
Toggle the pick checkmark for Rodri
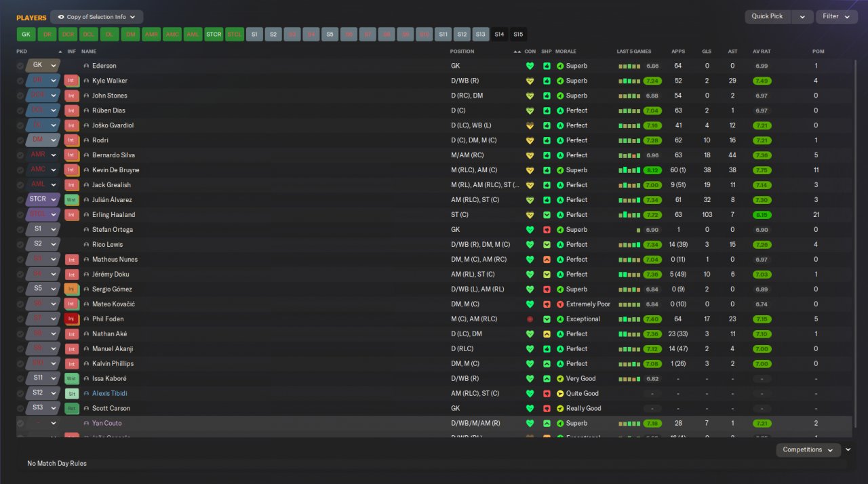point(20,140)
